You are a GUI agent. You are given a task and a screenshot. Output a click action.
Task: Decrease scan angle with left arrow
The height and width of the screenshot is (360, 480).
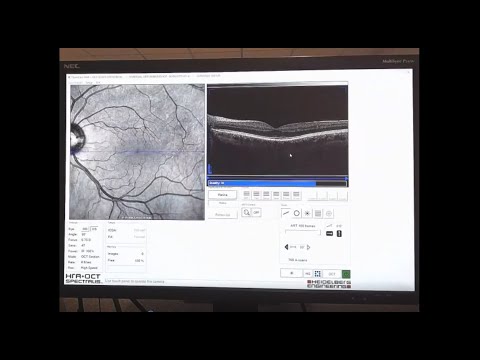[286, 247]
